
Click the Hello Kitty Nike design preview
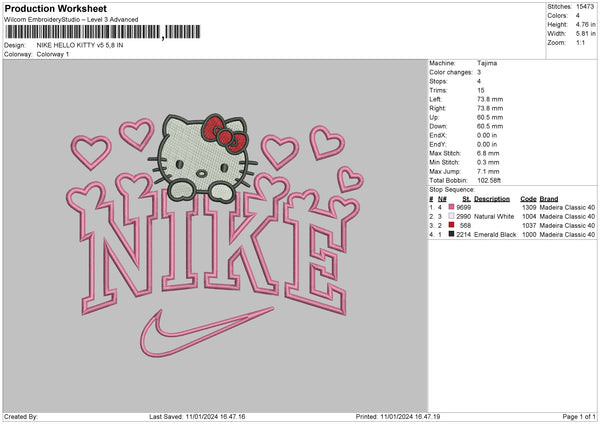click(x=215, y=235)
